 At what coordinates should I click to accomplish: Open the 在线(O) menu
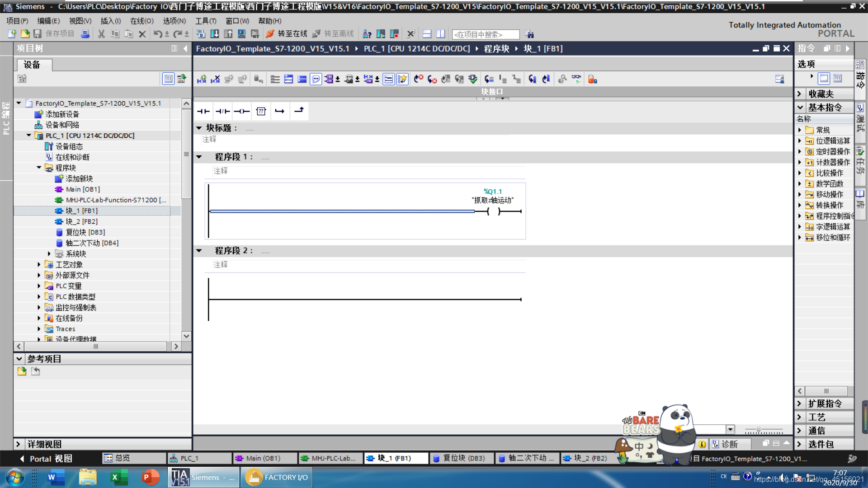pos(142,21)
